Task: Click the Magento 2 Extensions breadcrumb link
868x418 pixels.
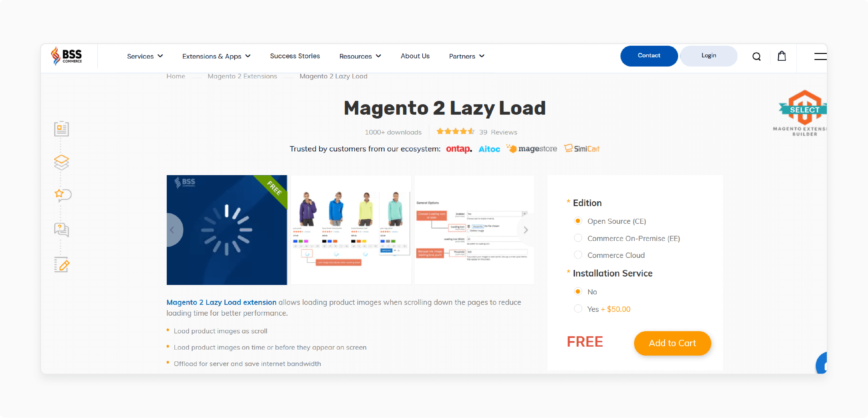Action: (x=242, y=76)
